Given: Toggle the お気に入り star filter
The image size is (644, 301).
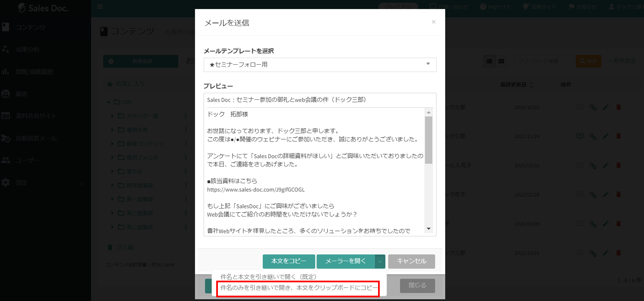Looking at the screenshot, I should coord(110,84).
